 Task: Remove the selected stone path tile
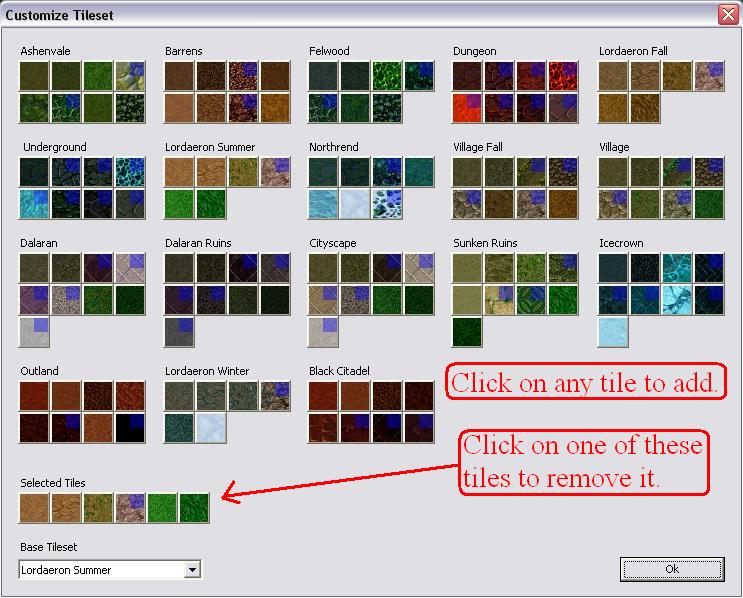point(130,508)
